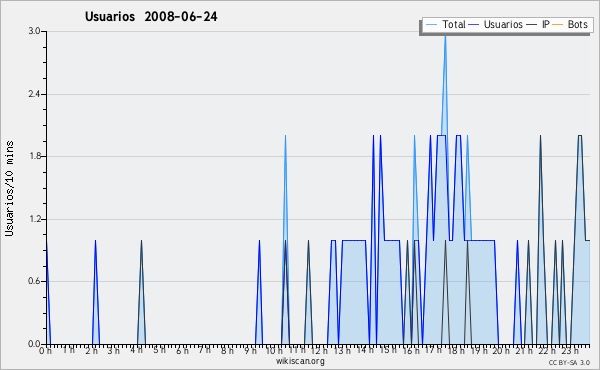600x370 pixels.
Task: Click the x-axis label "4 h"
Action: tap(137, 350)
